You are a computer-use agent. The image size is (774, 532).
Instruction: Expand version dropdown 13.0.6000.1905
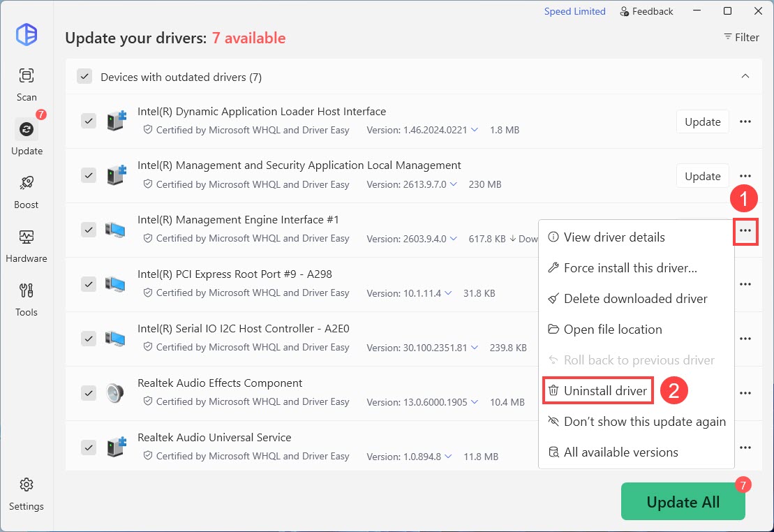click(475, 402)
